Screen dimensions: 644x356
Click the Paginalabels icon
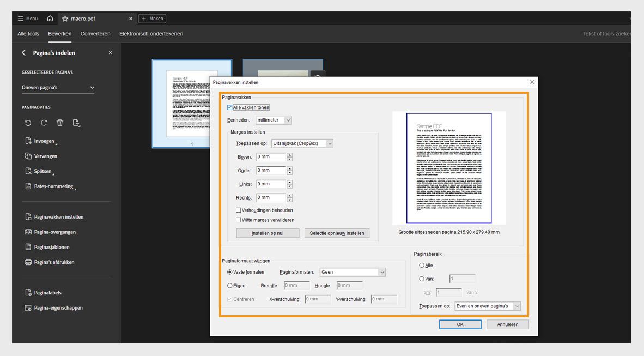[28, 293]
